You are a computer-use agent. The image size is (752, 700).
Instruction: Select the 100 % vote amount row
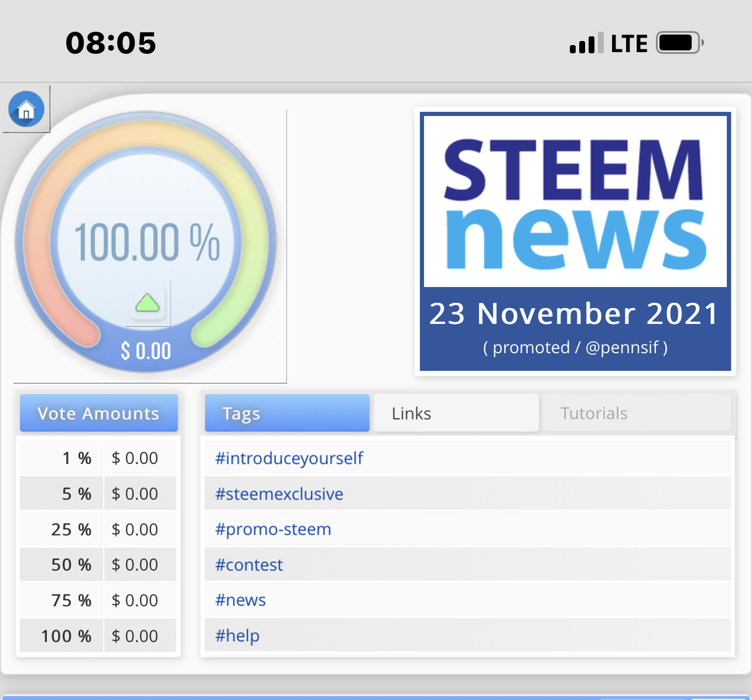pyautogui.click(x=98, y=636)
